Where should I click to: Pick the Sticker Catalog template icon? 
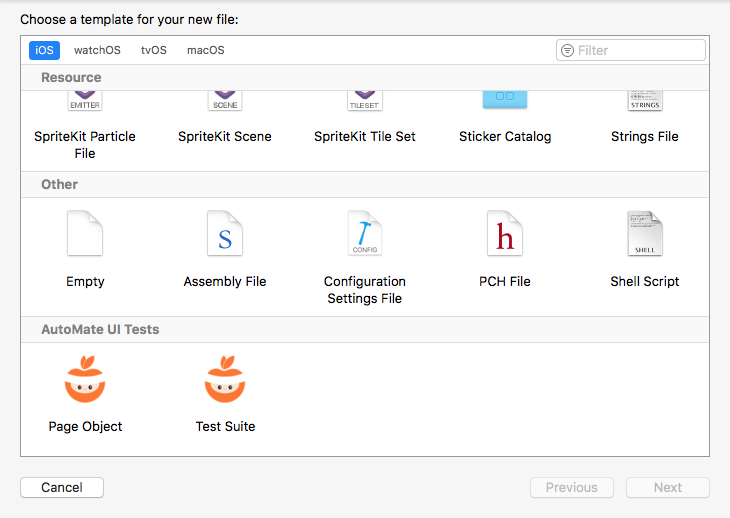tap(505, 100)
